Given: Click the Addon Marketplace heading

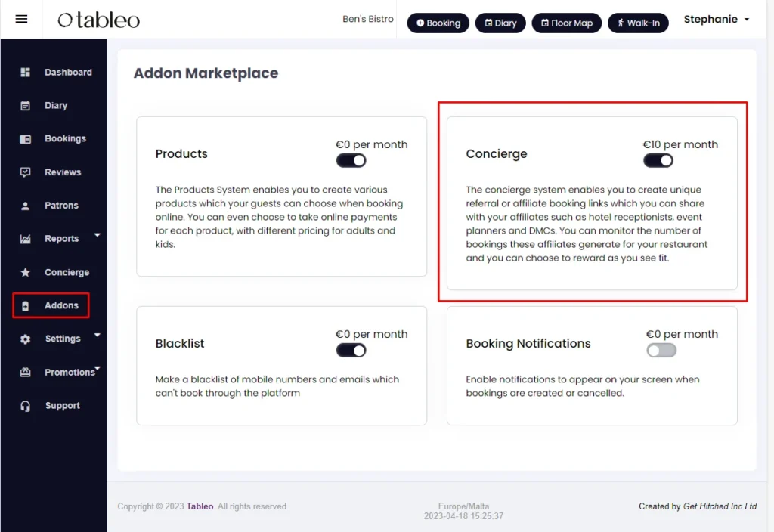Looking at the screenshot, I should click(206, 73).
